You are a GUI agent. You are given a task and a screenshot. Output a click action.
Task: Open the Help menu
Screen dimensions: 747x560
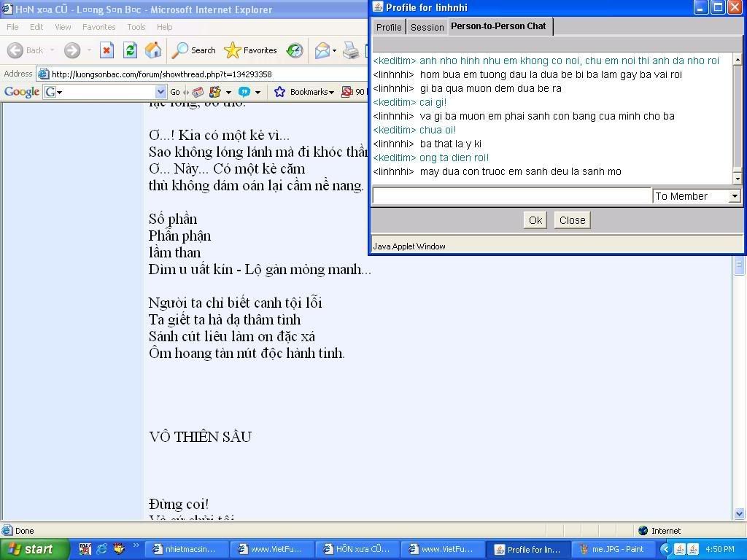click(165, 27)
